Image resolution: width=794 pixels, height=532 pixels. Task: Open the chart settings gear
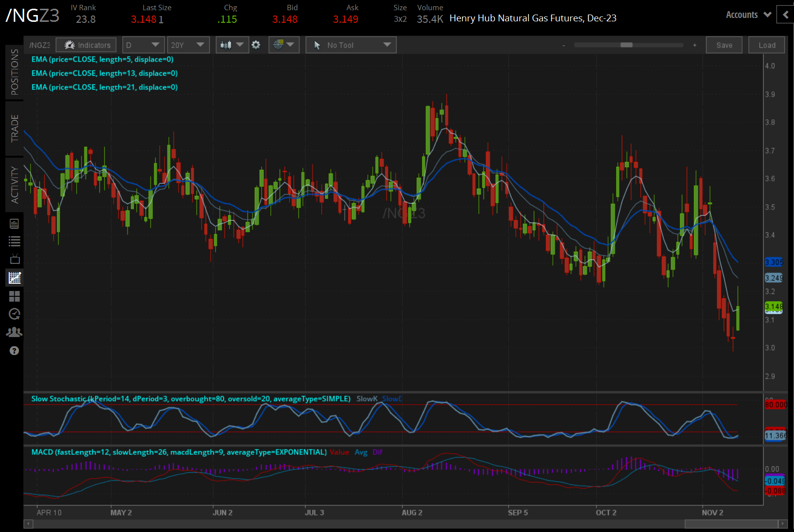pos(256,45)
